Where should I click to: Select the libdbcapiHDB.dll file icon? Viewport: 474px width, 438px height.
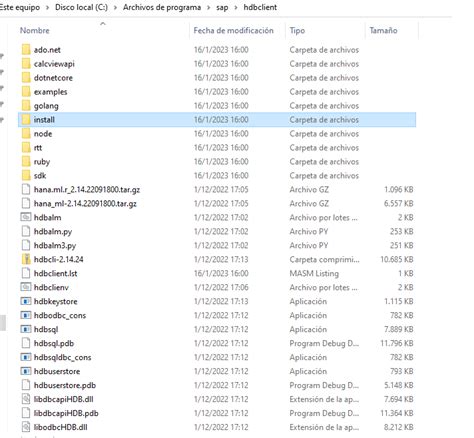(x=26, y=399)
